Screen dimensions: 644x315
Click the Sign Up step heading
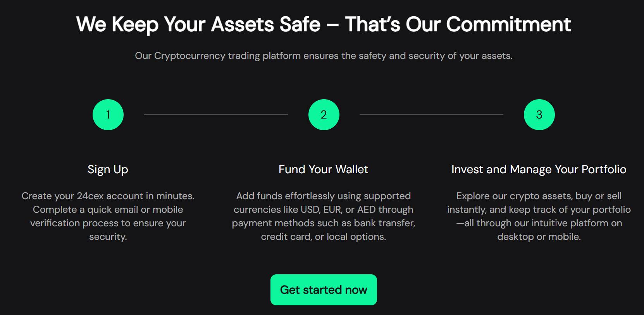(x=108, y=169)
